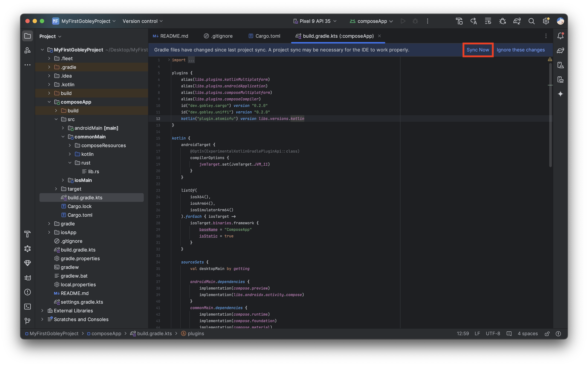Viewport: 588px width, 366px height.
Task: Open Pixel 9 API 35 device selector
Action: pyautogui.click(x=315, y=21)
